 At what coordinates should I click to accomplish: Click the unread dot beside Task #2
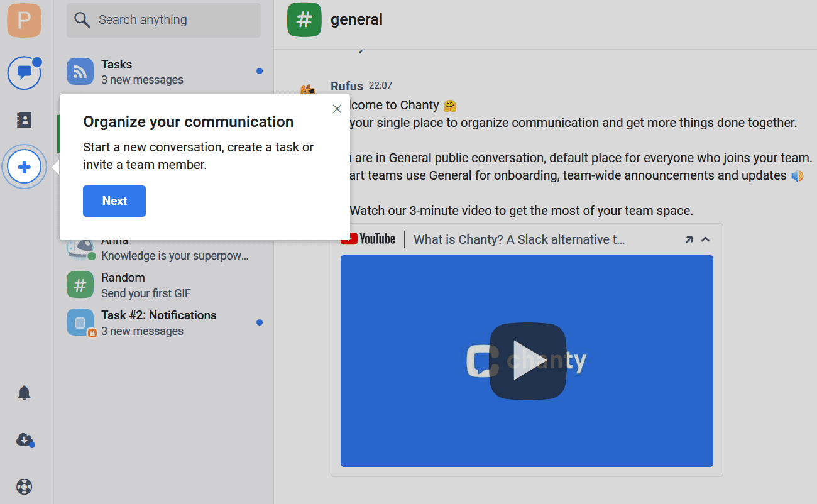(260, 322)
